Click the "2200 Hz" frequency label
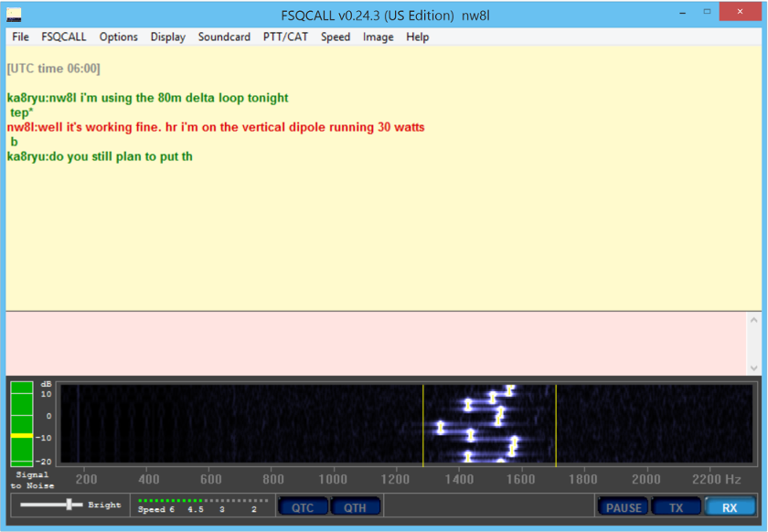The height and width of the screenshot is (532, 768). (717, 479)
